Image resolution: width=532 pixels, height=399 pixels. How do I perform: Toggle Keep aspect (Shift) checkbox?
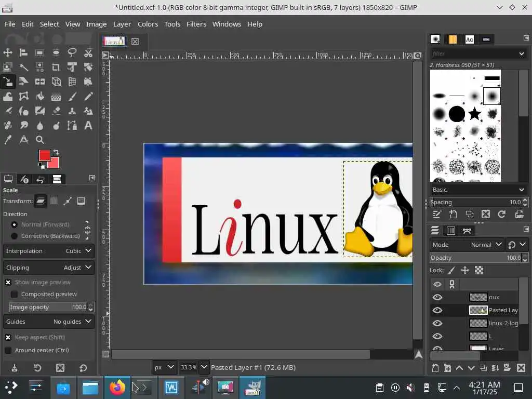tap(8, 337)
